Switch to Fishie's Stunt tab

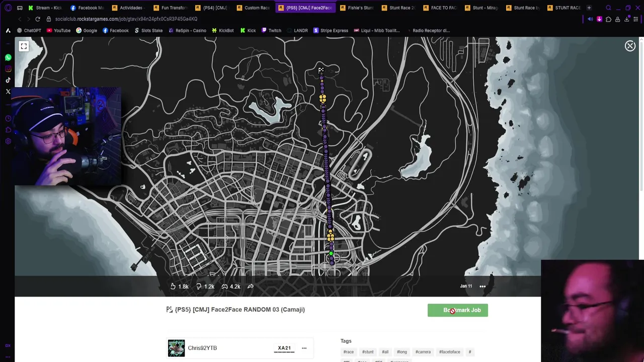click(x=356, y=8)
